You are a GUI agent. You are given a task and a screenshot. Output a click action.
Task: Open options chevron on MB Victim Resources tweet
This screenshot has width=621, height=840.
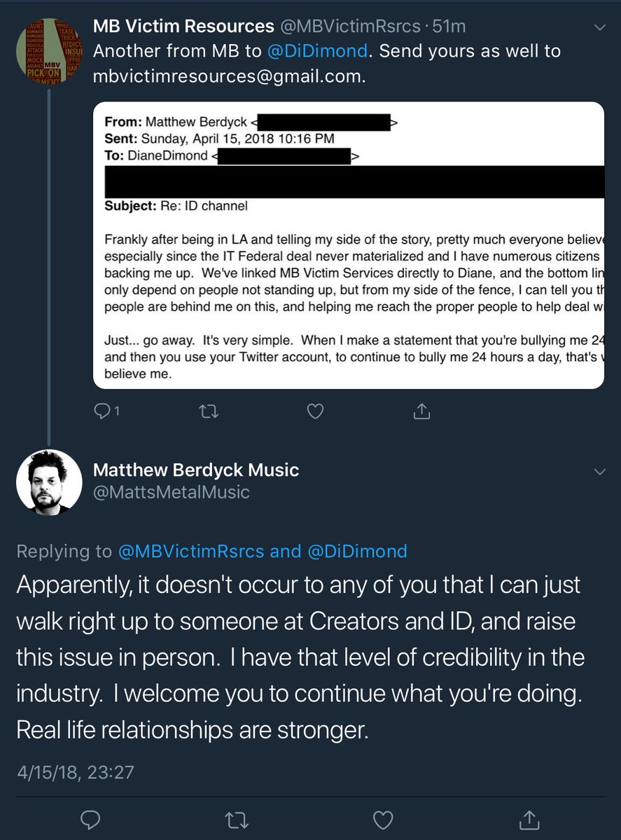(600, 27)
